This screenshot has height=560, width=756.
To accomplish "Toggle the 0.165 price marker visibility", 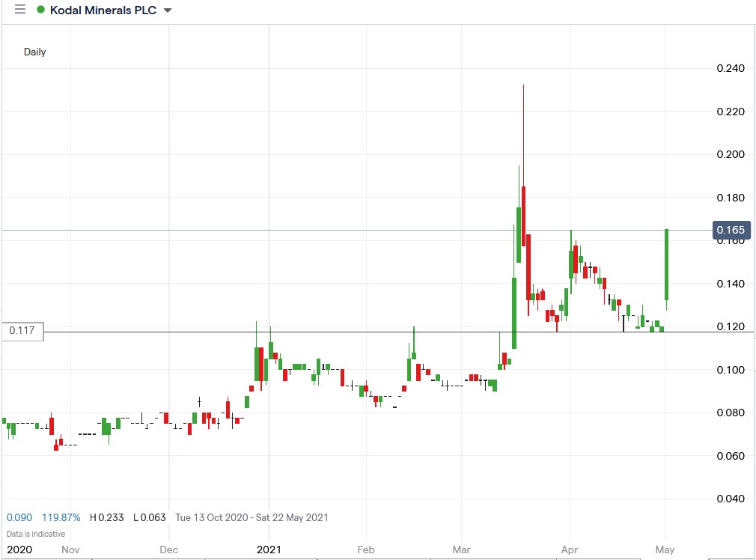I will click(730, 230).
